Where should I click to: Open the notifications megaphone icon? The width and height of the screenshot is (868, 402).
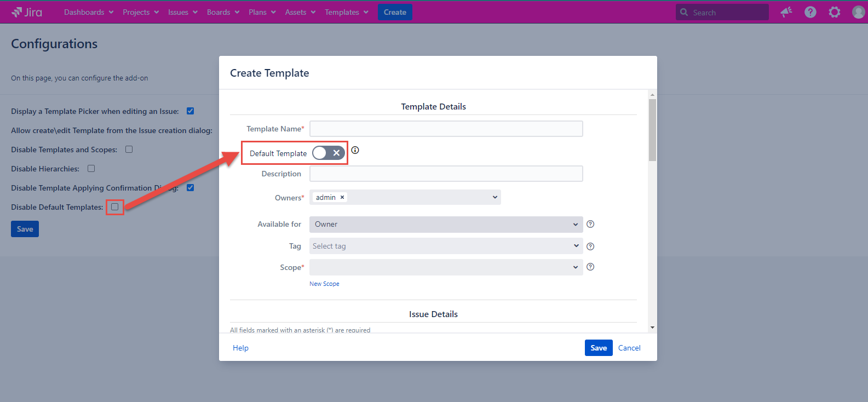(x=786, y=12)
